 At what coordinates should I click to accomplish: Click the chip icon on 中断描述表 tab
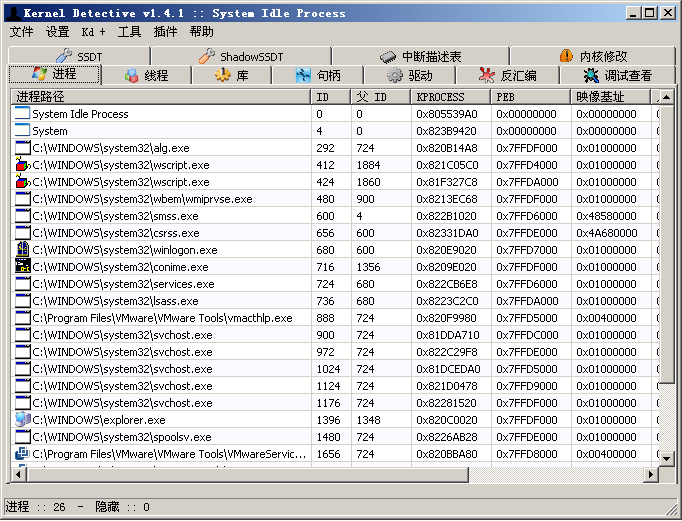[x=388, y=57]
